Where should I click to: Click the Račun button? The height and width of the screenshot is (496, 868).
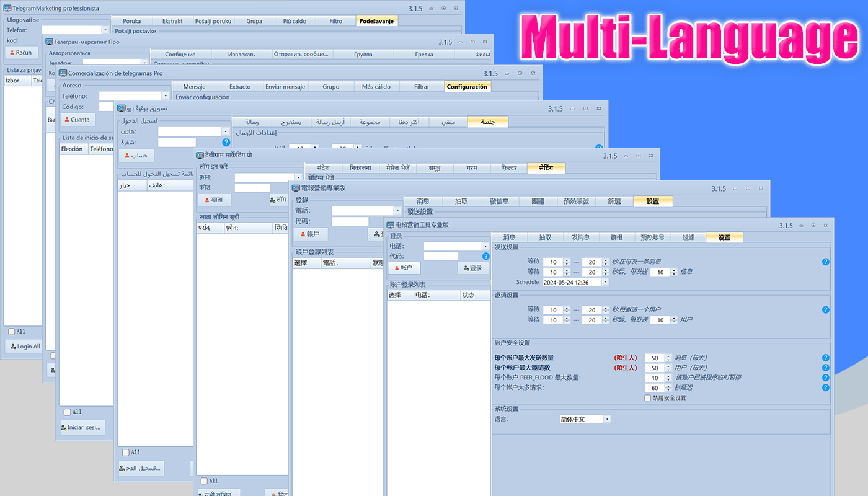[21, 53]
